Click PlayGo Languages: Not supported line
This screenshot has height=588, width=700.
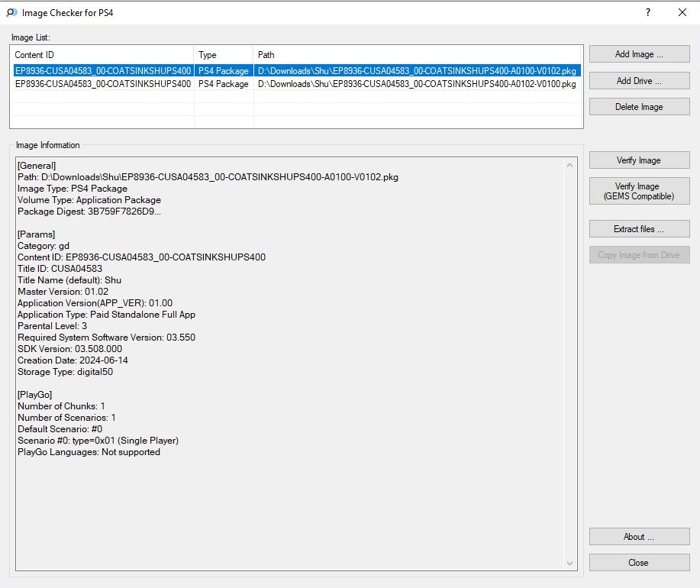click(89, 452)
